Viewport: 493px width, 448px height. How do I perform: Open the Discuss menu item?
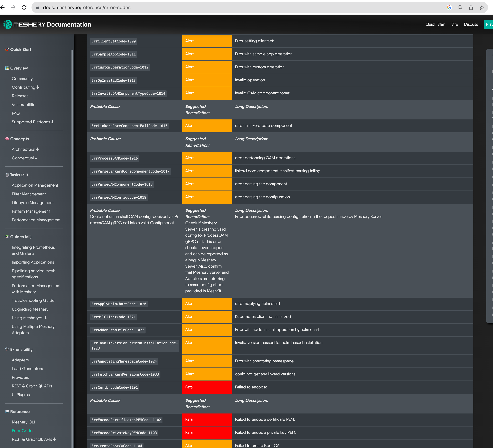471,24
